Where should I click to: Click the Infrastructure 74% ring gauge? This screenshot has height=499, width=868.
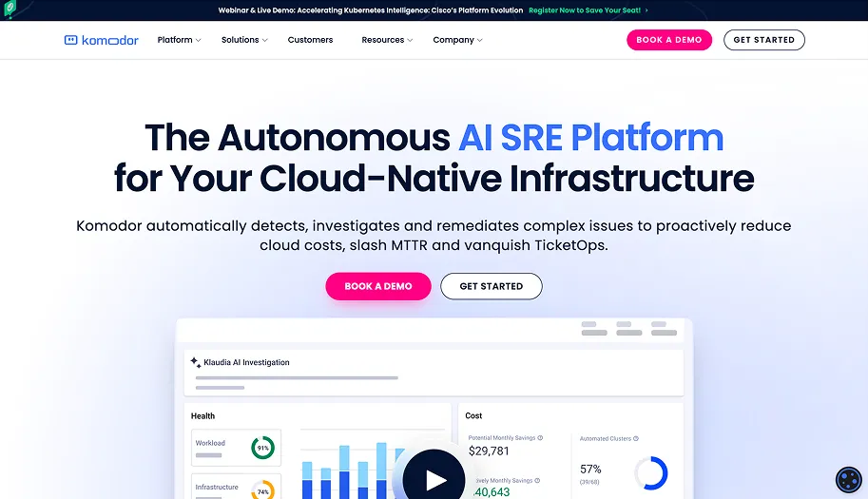point(263,490)
